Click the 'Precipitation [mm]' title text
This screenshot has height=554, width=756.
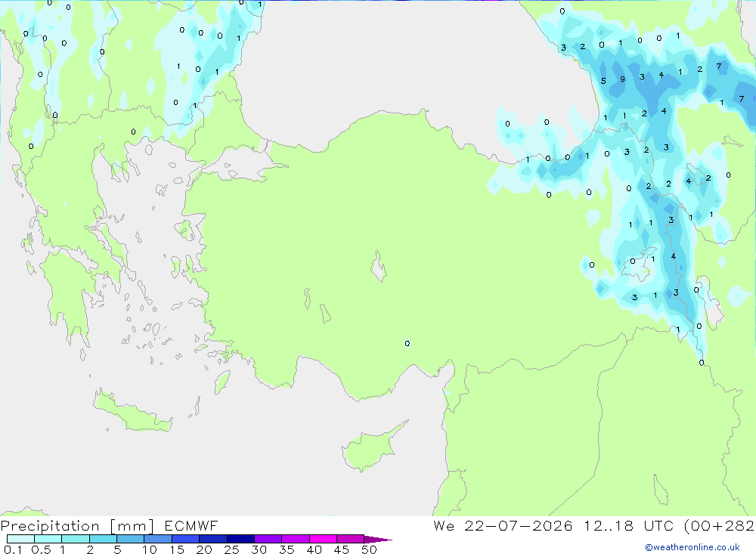point(77,526)
